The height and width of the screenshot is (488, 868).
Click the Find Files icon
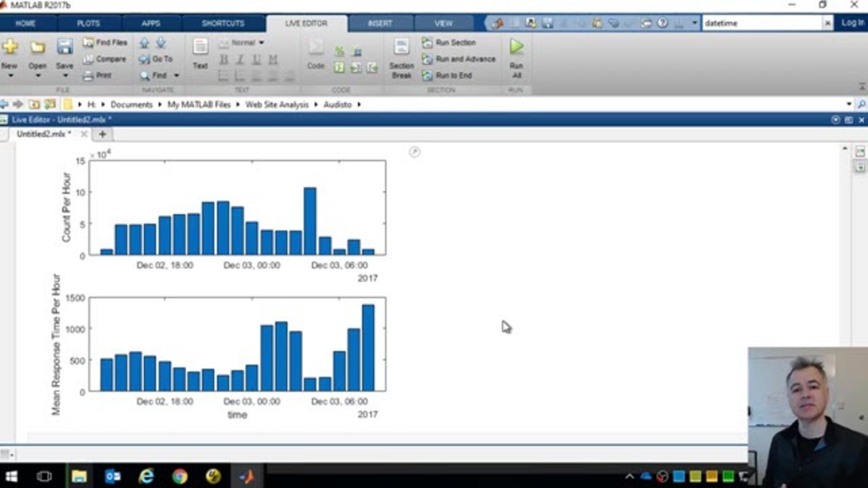pyautogui.click(x=89, y=43)
